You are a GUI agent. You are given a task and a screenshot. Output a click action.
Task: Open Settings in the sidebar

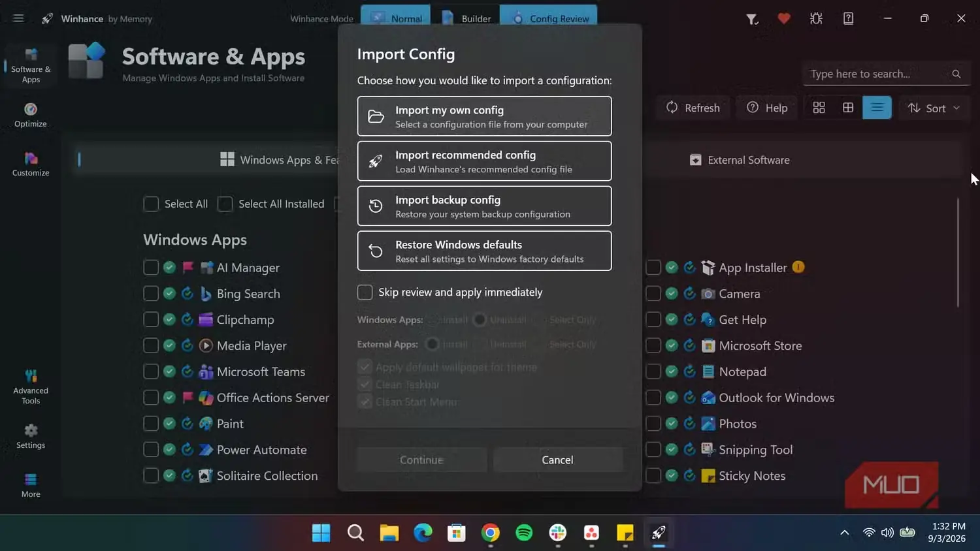point(31,437)
